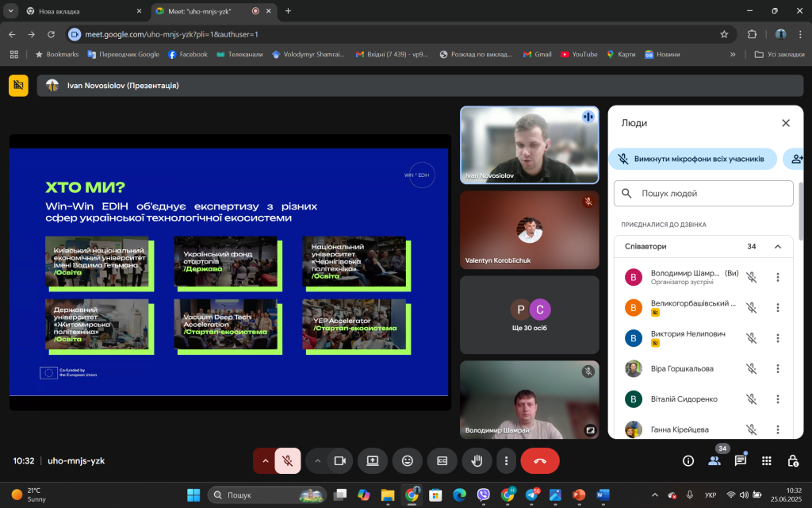
Task: Toggle the People panel icon
Action: [x=714, y=461]
